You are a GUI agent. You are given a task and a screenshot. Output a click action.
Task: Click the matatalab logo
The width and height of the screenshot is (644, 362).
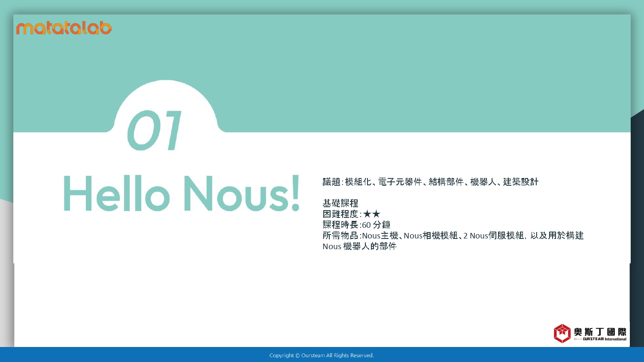[x=64, y=28]
